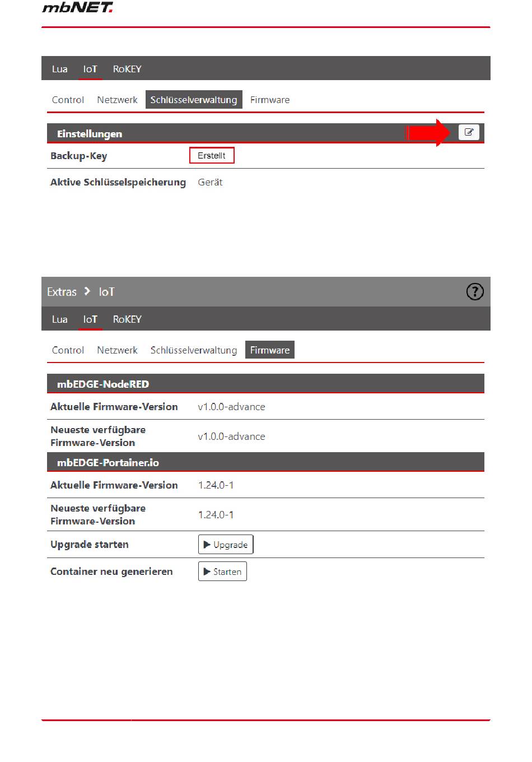Select IoT tab in upper panel
This screenshot has width=532, height=762.
tap(90, 69)
